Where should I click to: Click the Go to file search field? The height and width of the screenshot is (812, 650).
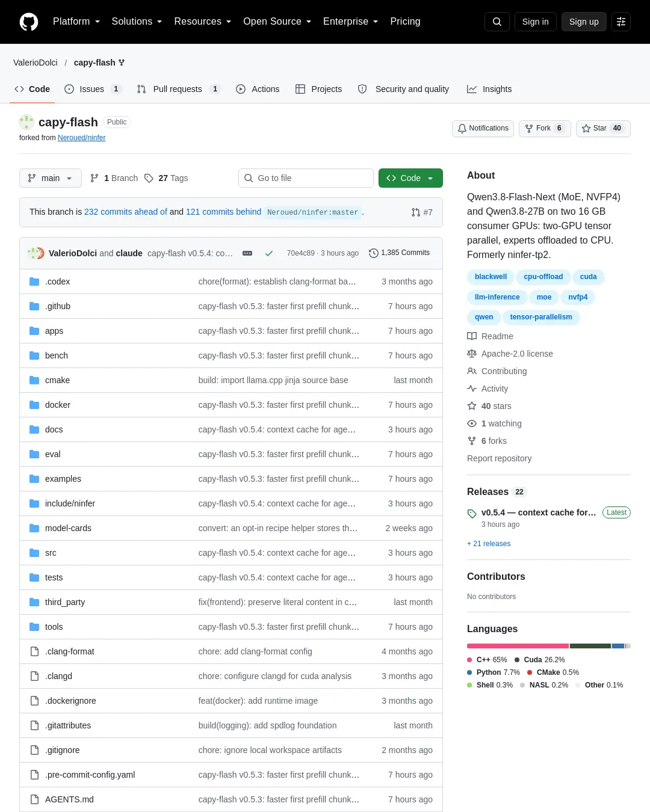(x=306, y=178)
